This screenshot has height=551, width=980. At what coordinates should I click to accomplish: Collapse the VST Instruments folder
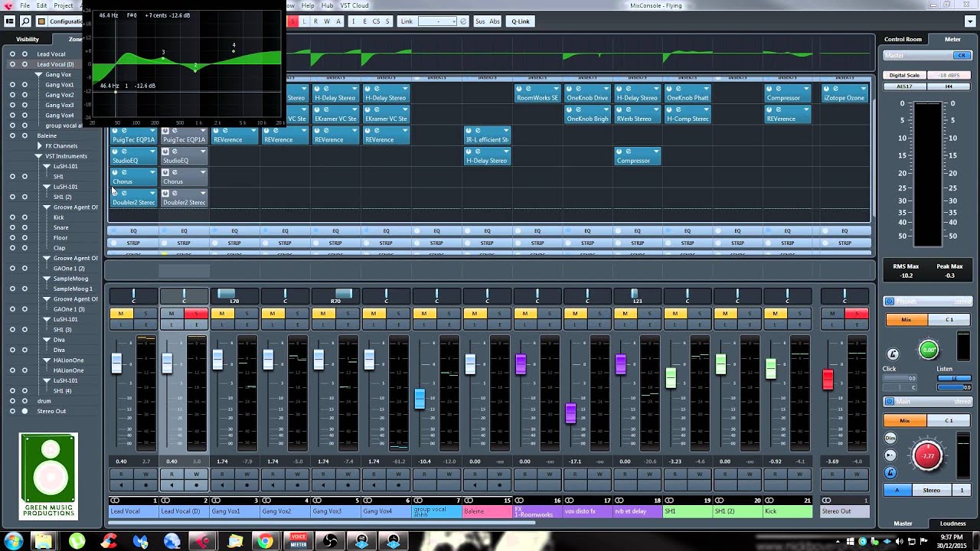(38, 156)
